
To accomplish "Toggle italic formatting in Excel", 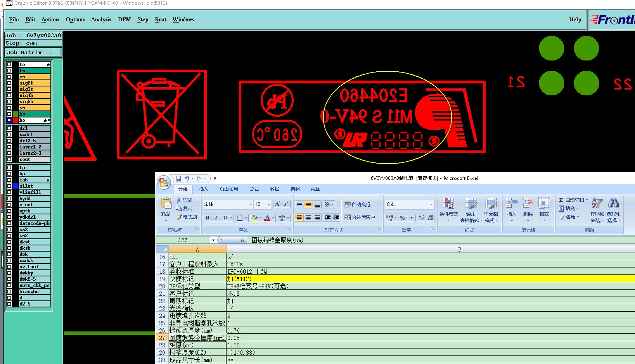I will [x=216, y=218].
